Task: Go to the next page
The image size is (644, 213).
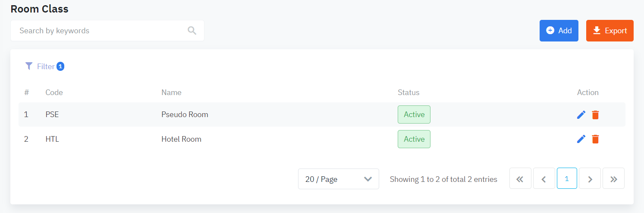Action: (x=590, y=178)
